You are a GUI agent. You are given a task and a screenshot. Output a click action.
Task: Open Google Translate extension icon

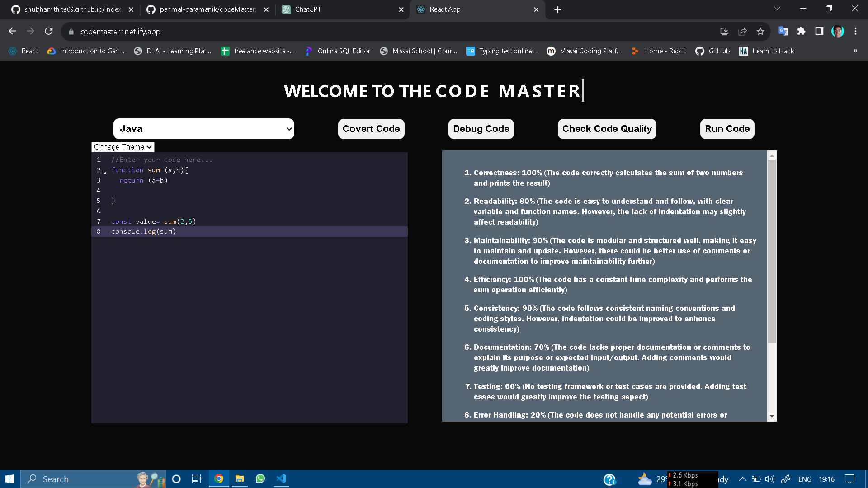(x=783, y=31)
